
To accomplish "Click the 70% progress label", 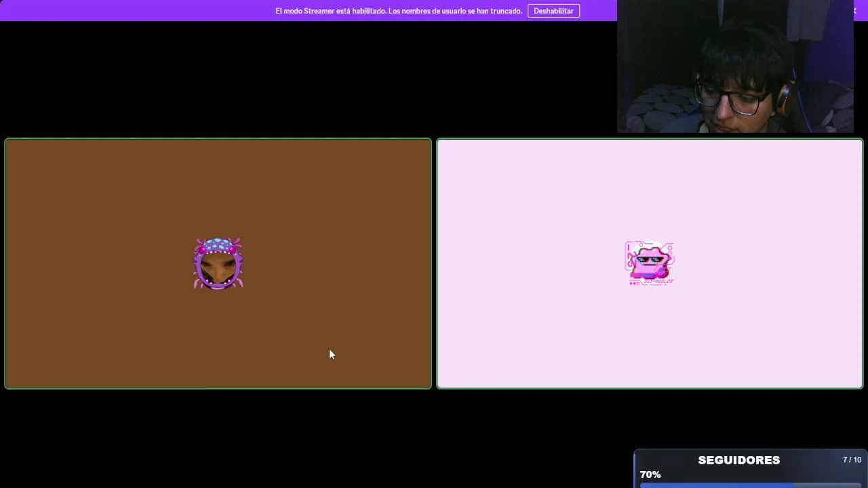I will [650, 474].
